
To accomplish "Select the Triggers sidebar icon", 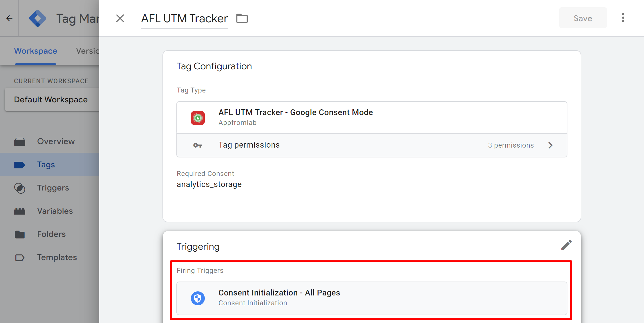I will tap(19, 188).
